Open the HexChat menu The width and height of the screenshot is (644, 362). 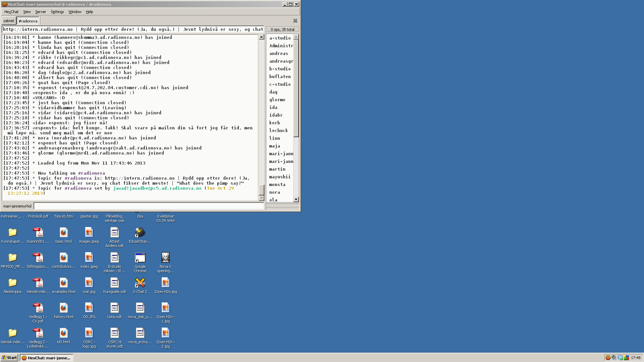(x=11, y=12)
